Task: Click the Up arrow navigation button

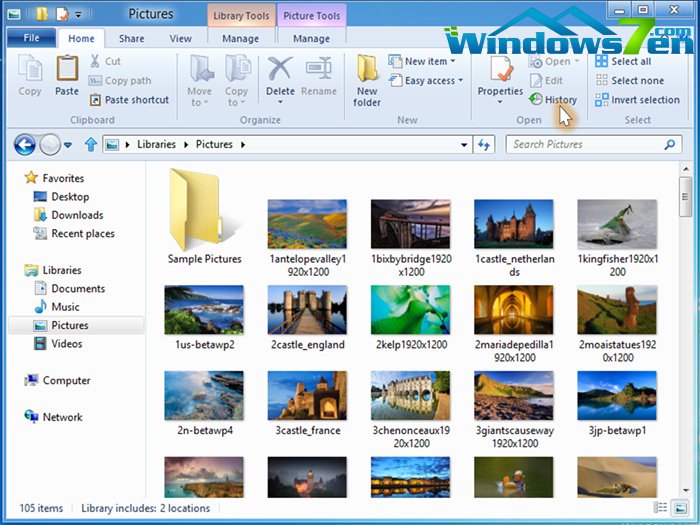Action: pos(91,145)
